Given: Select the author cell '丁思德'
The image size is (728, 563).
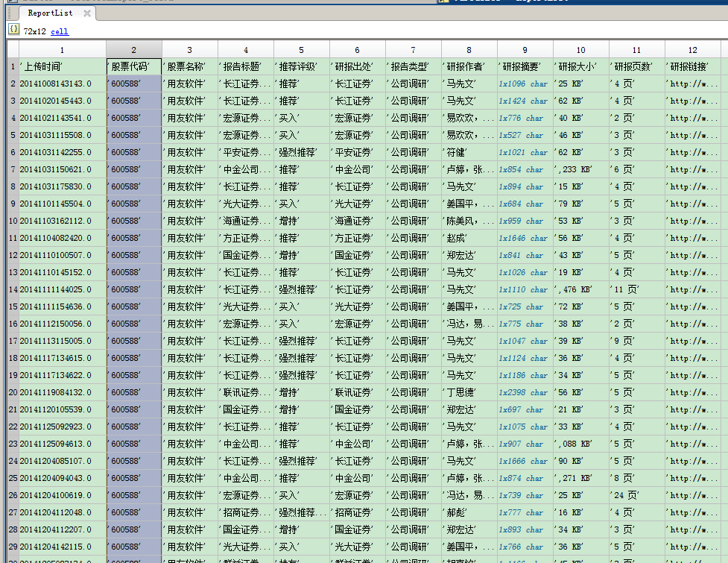Looking at the screenshot, I should point(469,392).
